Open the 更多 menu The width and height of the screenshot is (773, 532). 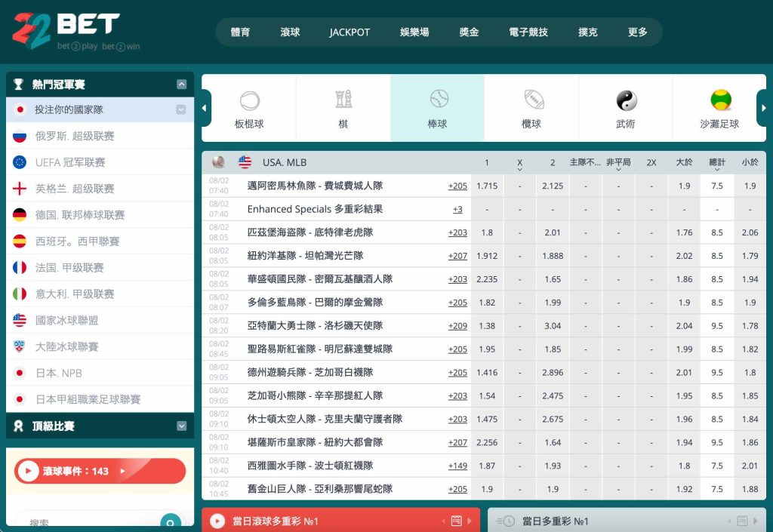[637, 32]
